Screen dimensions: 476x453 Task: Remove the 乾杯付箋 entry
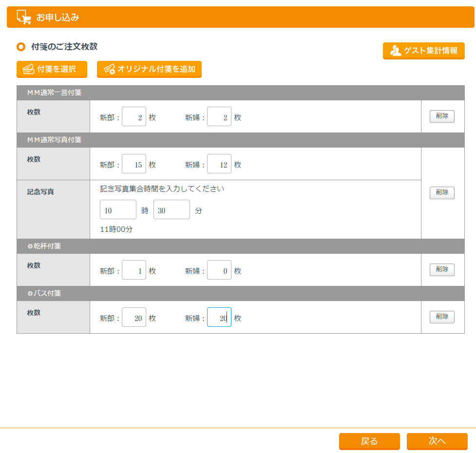coord(442,270)
